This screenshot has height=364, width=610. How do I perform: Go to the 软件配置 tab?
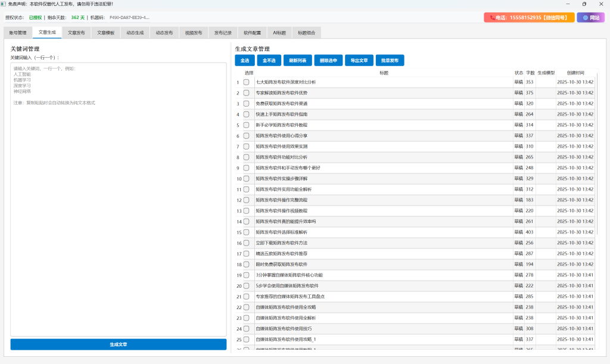pyautogui.click(x=252, y=33)
